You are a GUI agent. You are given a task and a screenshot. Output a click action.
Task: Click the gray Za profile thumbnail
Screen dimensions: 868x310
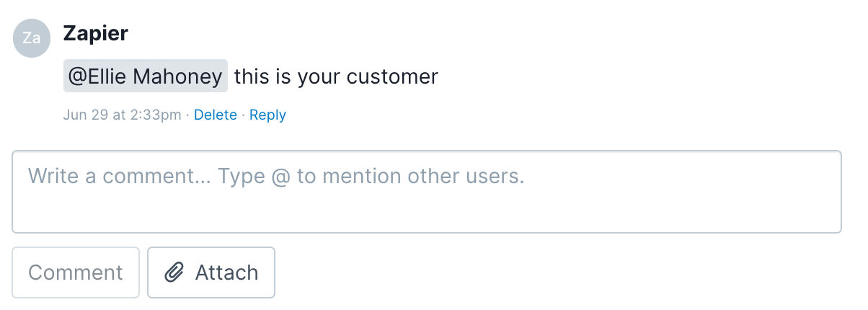tap(32, 38)
